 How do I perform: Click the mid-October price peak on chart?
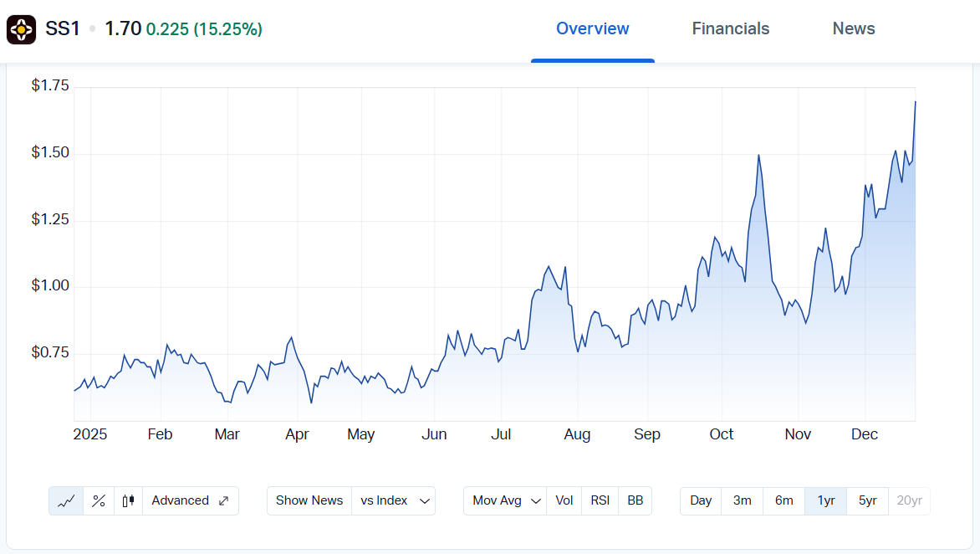click(758, 156)
